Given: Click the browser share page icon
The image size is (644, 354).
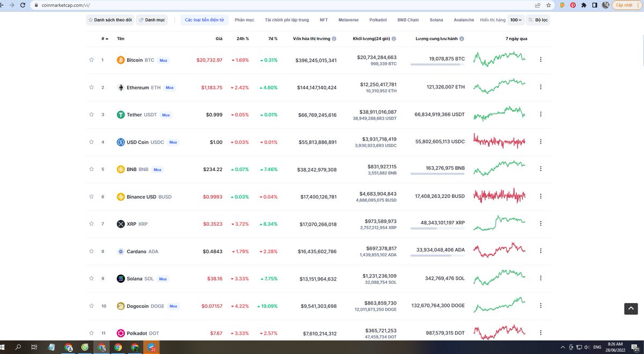Looking at the screenshot, I should pos(538,5).
